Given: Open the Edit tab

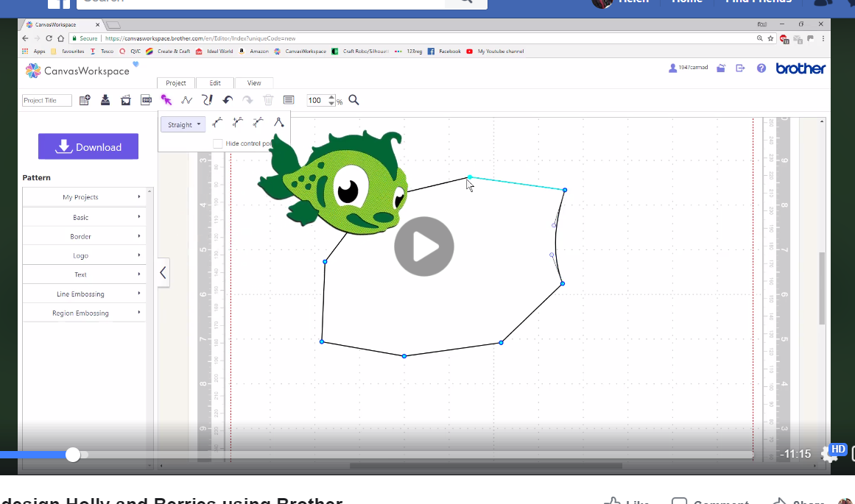Looking at the screenshot, I should coord(215,83).
